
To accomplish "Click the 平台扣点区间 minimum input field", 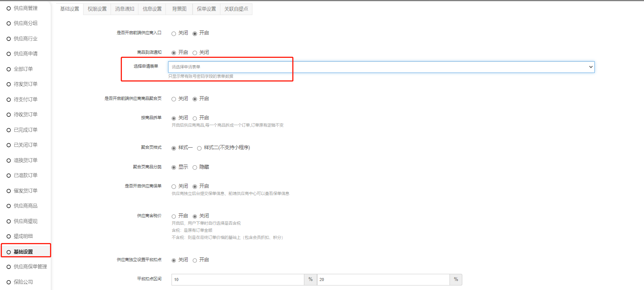I will pyautogui.click(x=237, y=279).
